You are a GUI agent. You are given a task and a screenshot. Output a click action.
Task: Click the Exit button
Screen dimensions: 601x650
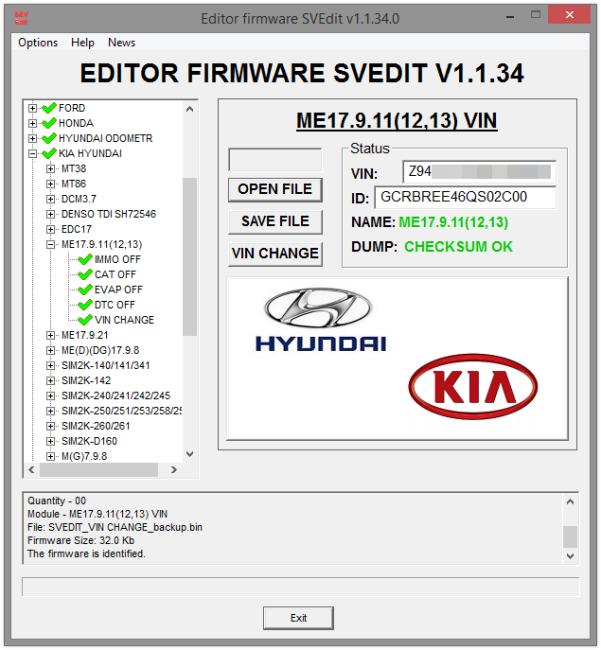[298, 618]
